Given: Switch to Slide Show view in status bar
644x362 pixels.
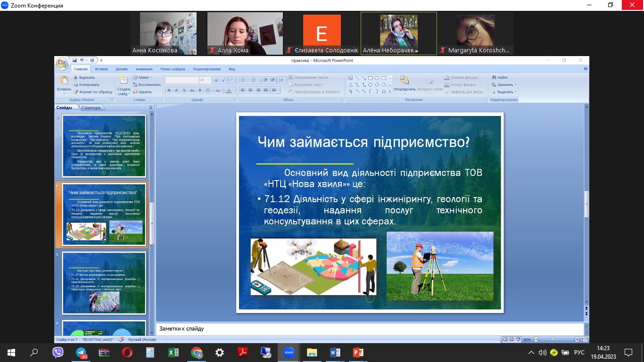Looking at the screenshot, I should (x=519, y=339).
